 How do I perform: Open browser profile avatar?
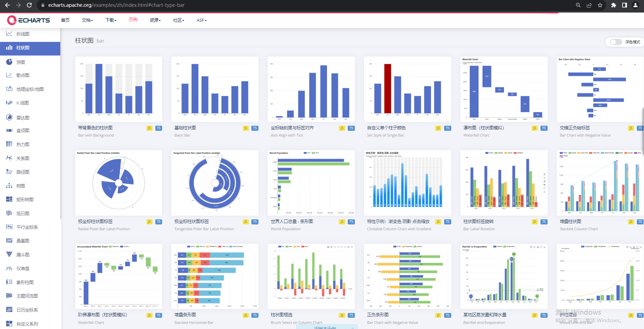coord(635,5)
